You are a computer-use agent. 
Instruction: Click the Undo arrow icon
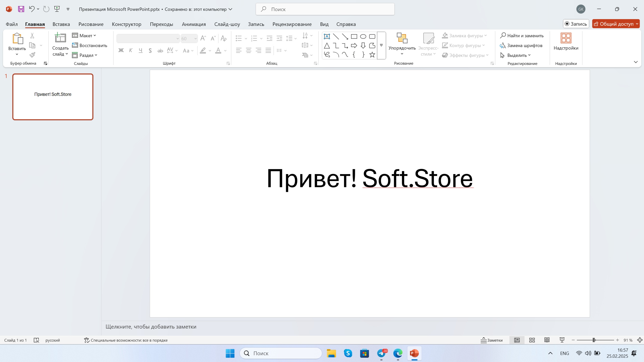(31, 9)
